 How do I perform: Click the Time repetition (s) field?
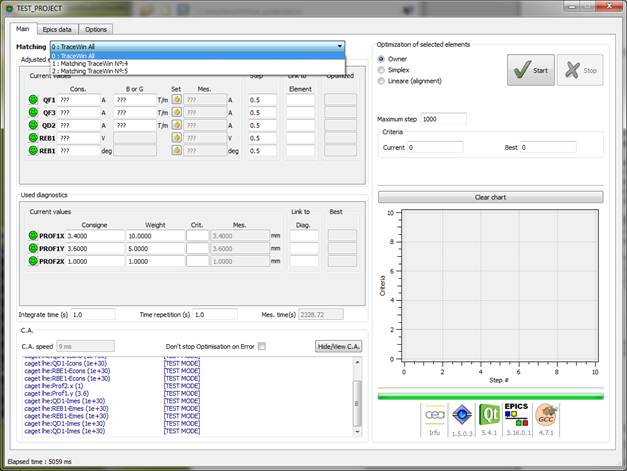215,315
